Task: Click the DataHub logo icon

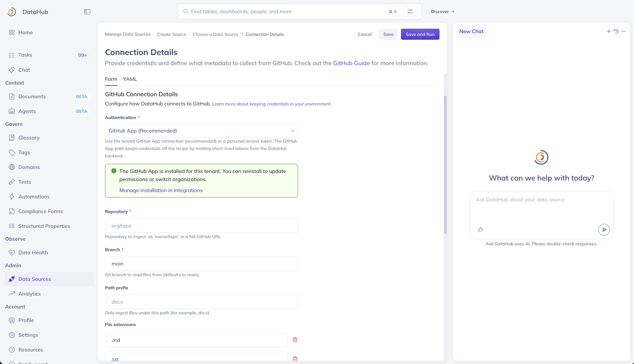Action: click(12, 12)
